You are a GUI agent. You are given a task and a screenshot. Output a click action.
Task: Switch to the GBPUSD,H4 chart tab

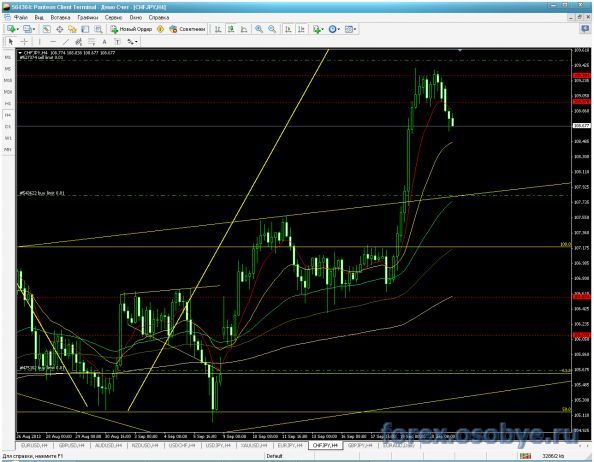coord(71,446)
